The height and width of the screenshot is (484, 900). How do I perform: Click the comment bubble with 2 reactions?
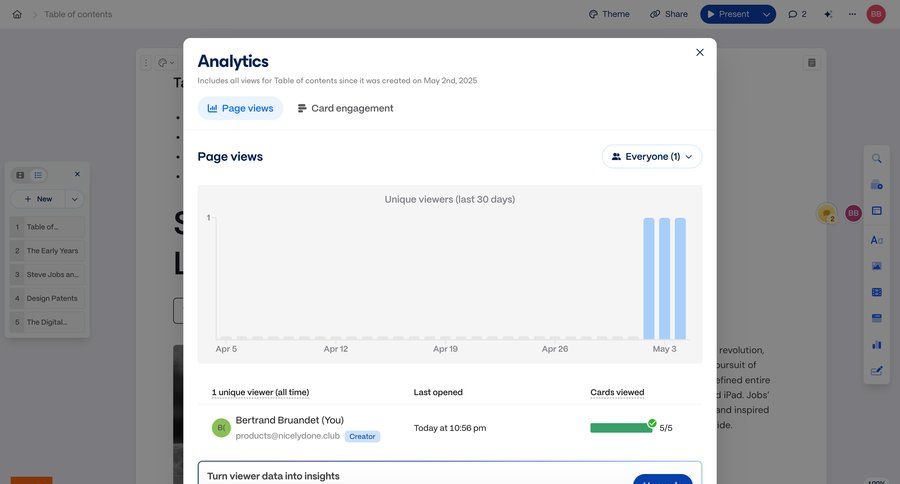point(827,214)
